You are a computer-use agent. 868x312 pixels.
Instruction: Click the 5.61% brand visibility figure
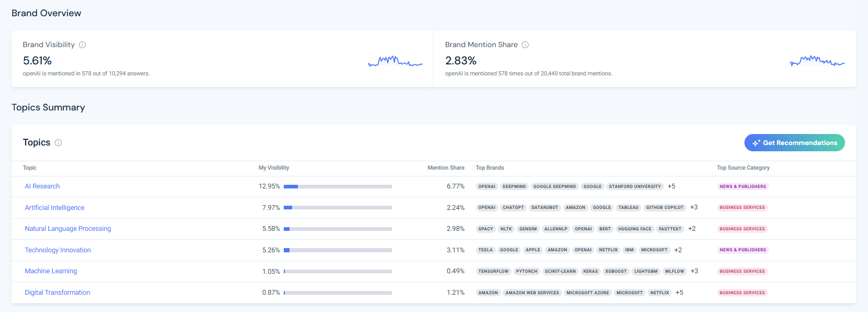pyautogui.click(x=37, y=61)
